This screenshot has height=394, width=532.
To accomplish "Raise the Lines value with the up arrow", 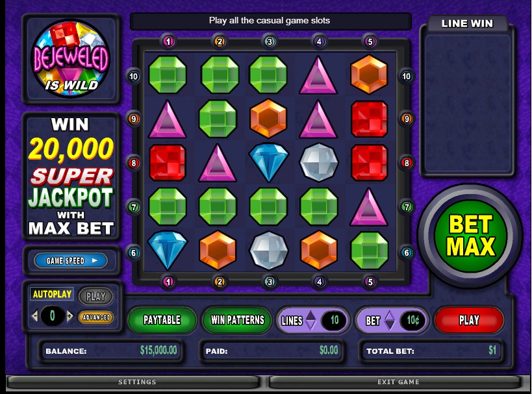I will click(310, 315).
